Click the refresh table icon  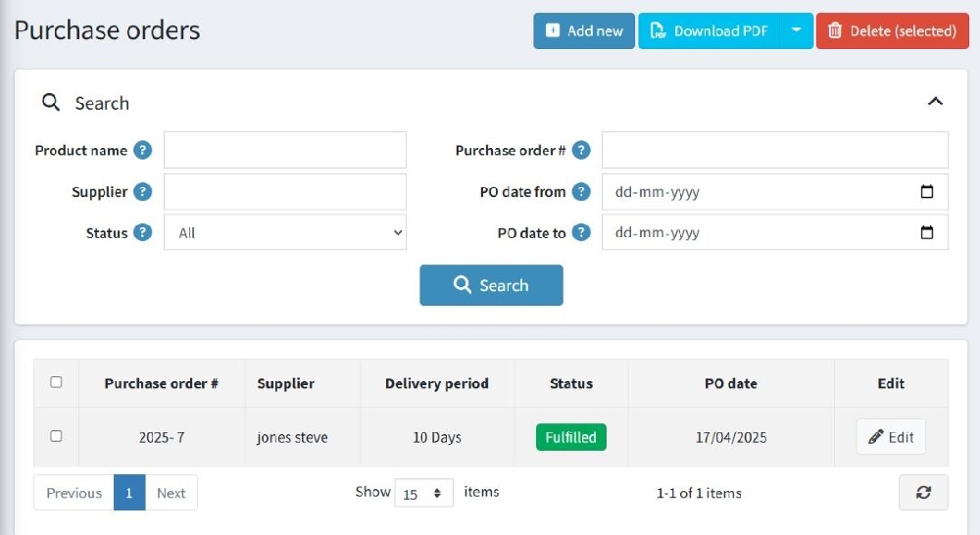point(923,493)
